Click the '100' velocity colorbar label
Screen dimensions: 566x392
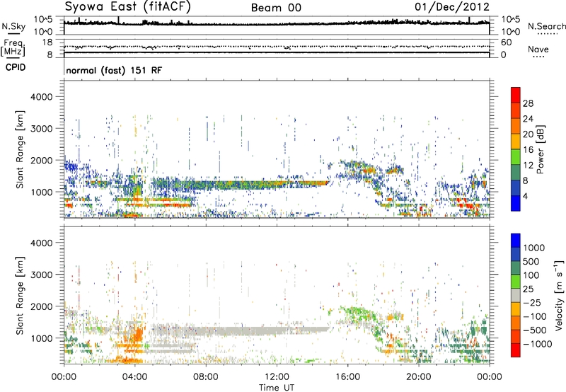pyautogui.click(x=531, y=275)
